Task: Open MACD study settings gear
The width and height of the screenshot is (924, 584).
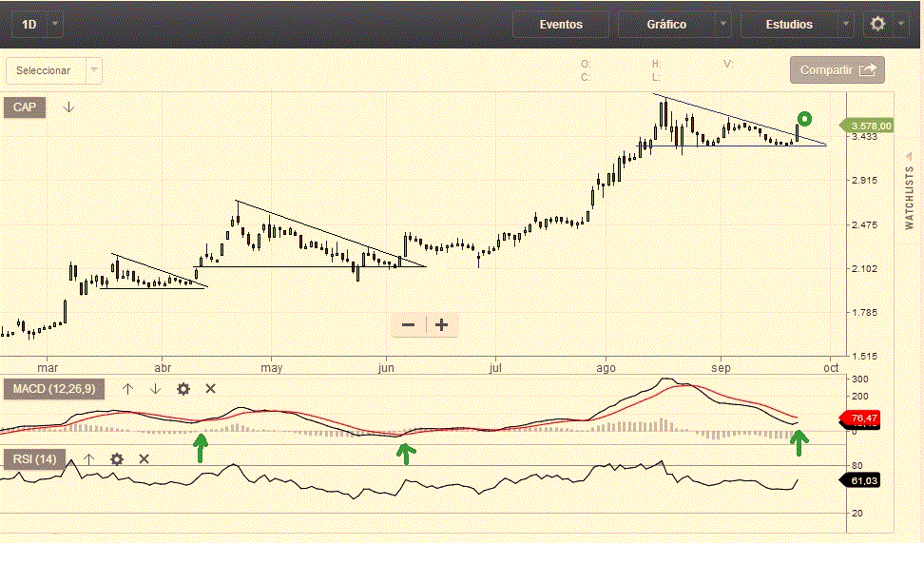Action: pyautogui.click(x=183, y=389)
